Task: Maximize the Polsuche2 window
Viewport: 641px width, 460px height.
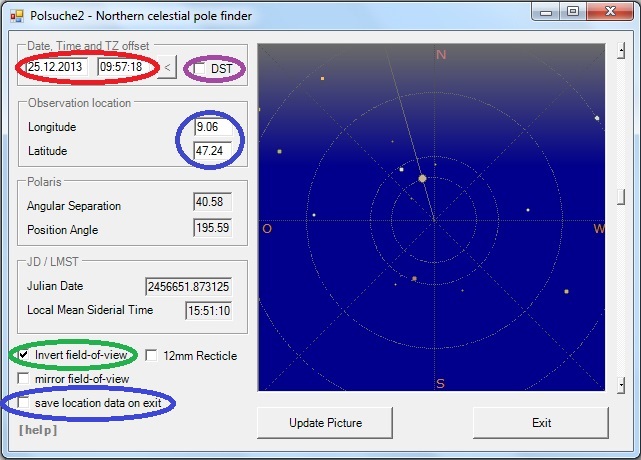Action: point(573,11)
